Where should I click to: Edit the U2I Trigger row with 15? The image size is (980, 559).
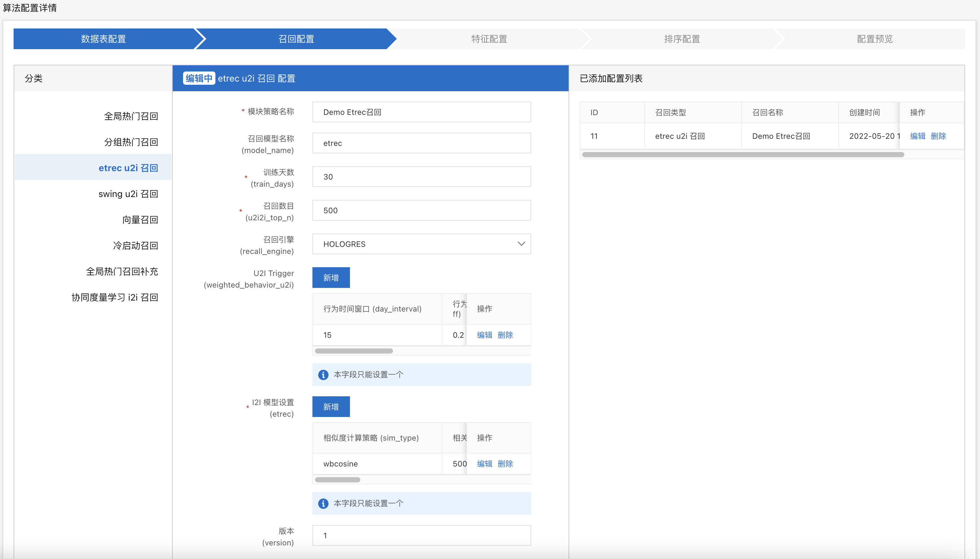click(x=485, y=335)
